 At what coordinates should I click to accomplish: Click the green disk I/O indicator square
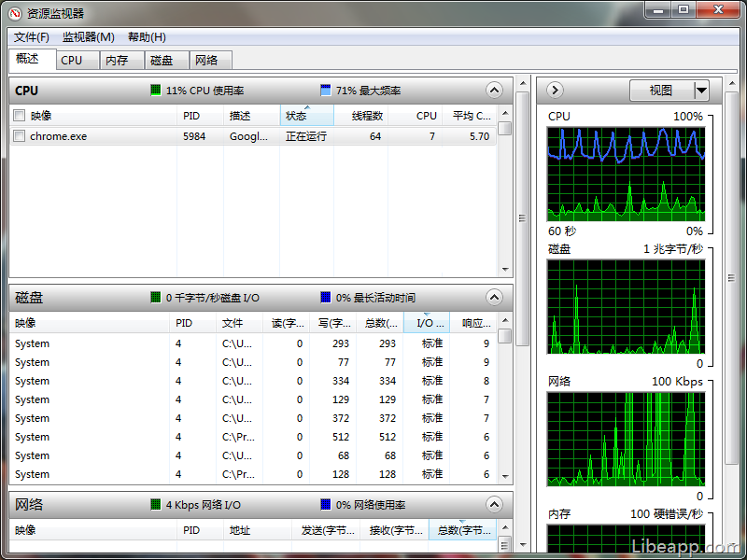click(x=155, y=297)
